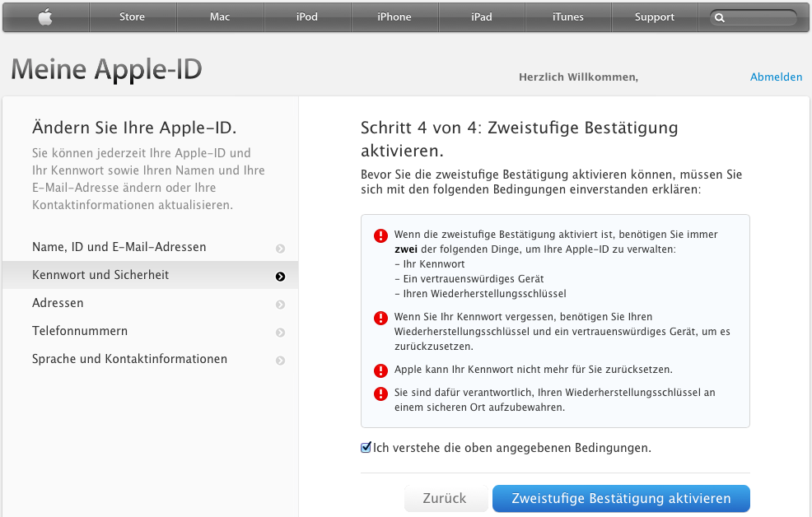Click the warning icon beside 'Apple kann Ihr Kennwort'
Image resolution: width=812 pixels, height=517 pixels.
[380, 370]
